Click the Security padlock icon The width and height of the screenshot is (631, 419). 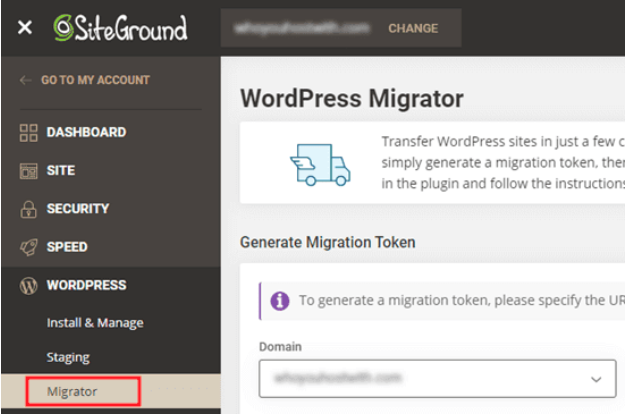[28, 209]
